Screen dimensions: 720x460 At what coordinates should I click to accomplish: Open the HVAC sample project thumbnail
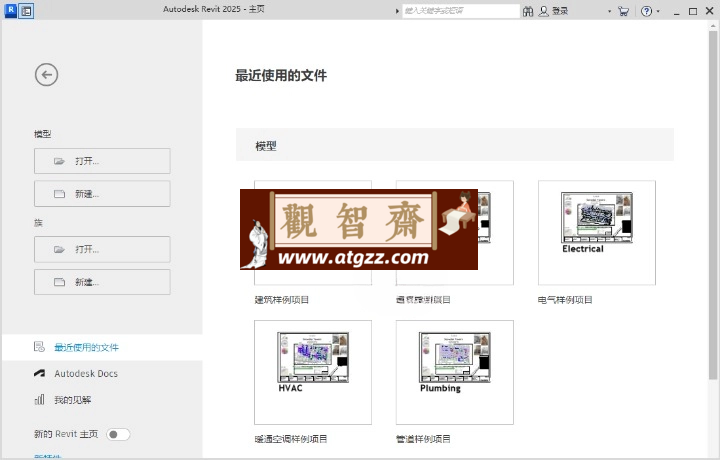coord(313,372)
